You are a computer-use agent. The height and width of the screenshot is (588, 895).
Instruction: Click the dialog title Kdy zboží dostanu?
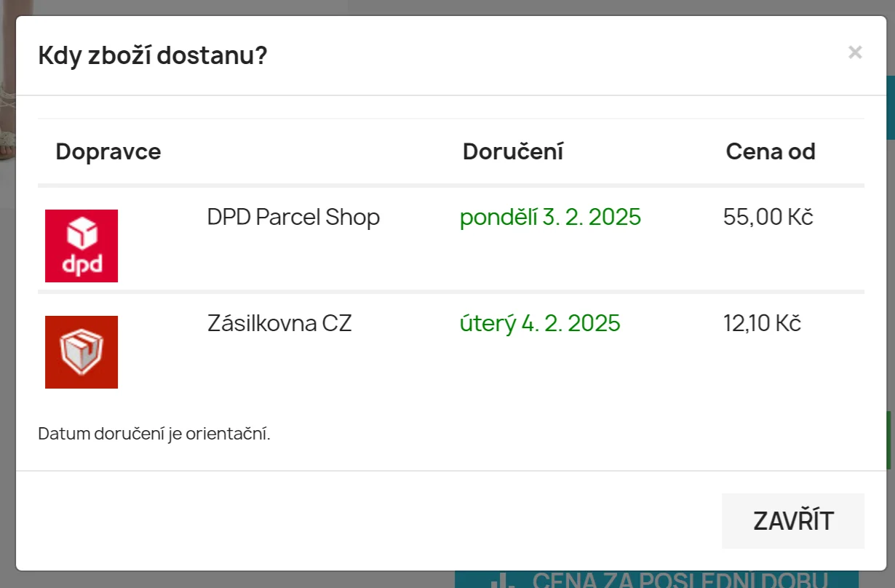click(153, 55)
